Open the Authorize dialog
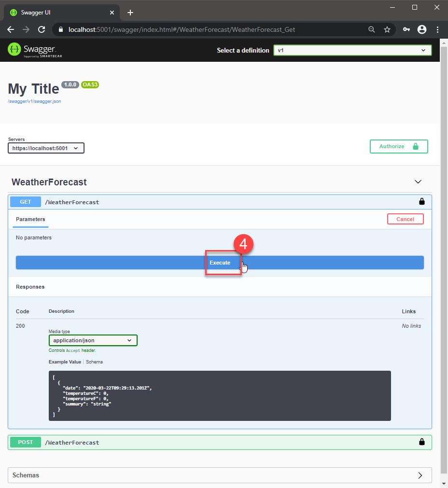This screenshot has height=488, width=448. point(398,146)
